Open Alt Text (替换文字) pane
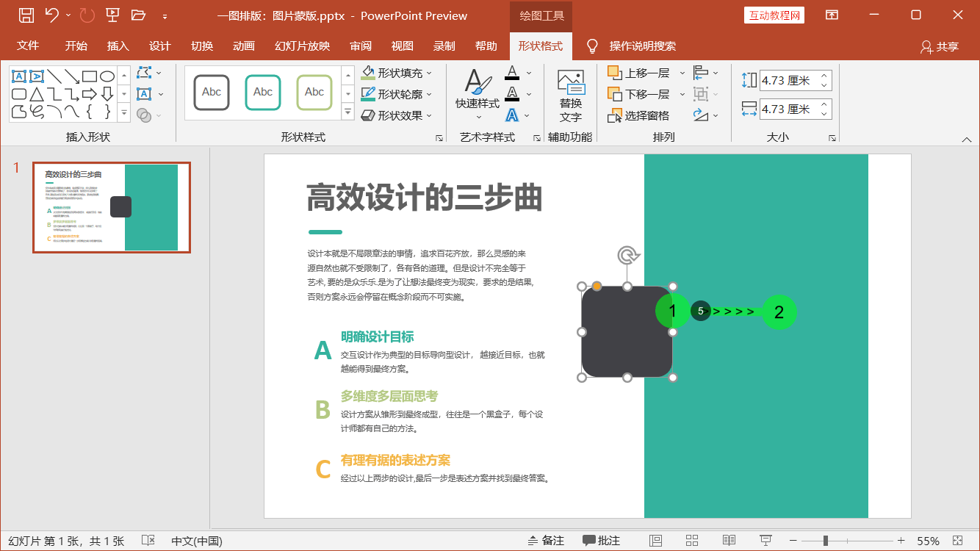980x551 pixels. pos(570,96)
